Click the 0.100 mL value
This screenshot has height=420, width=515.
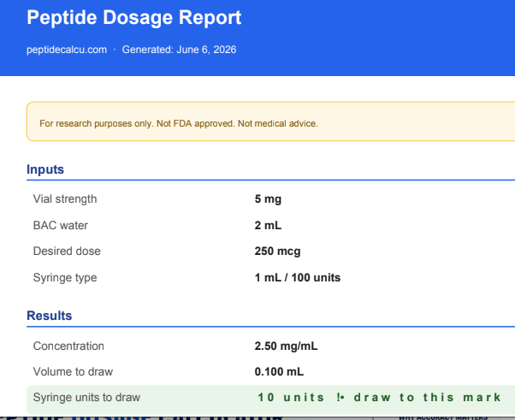point(279,372)
